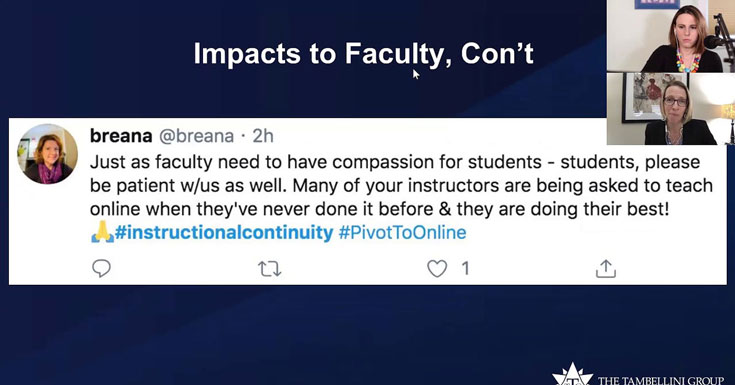
Task: Click the praying hands emoji
Action: [102, 232]
